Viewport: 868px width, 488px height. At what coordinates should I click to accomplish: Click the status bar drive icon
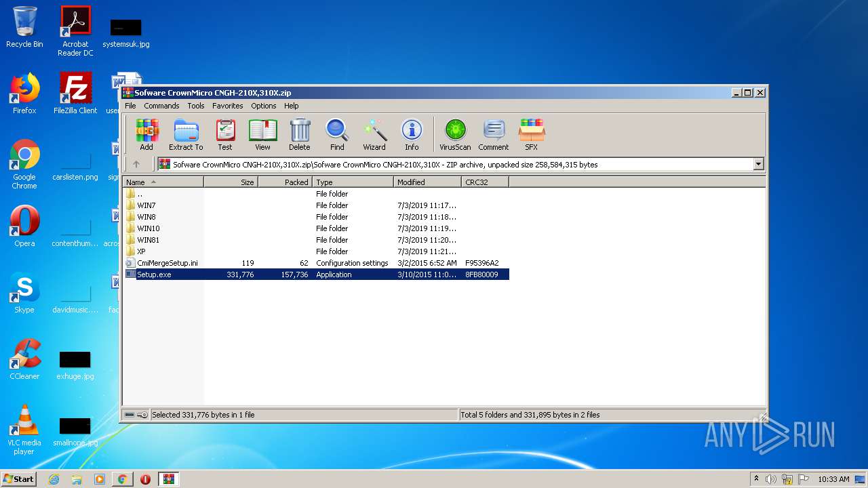click(130, 415)
